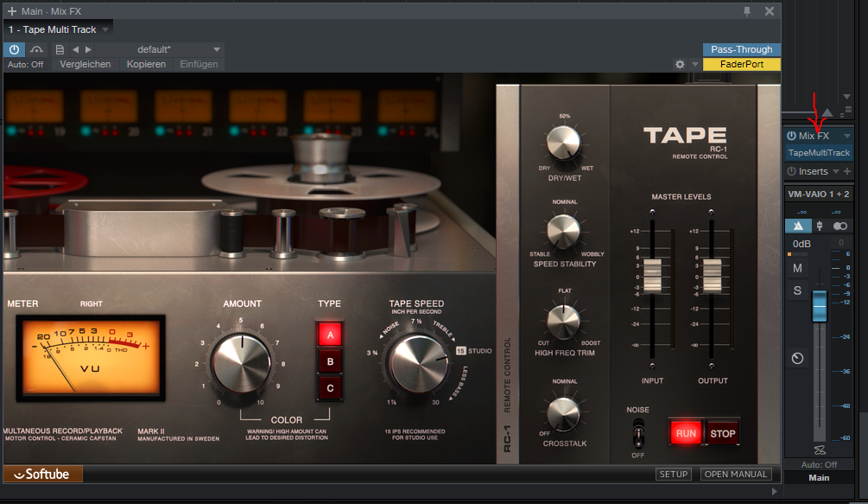Open the default* preset dropdown
This screenshot has width=868, height=504.
pyautogui.click(x=161, y=49)
